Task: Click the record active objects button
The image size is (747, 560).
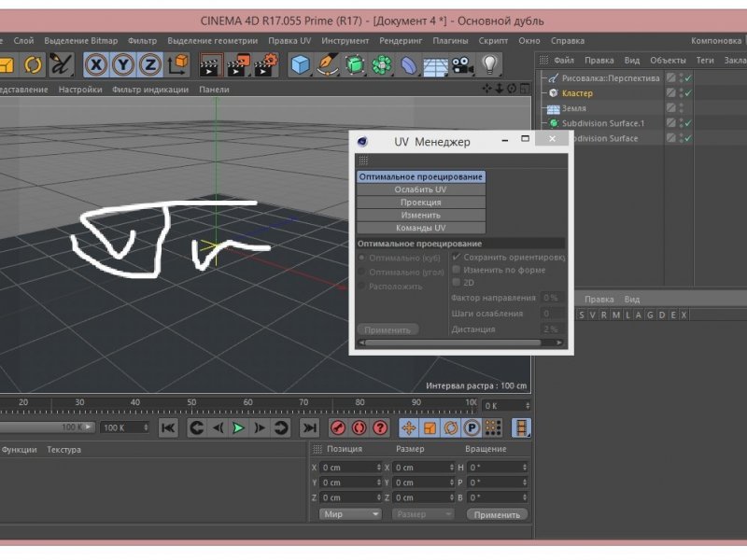Action: [338, 427]
